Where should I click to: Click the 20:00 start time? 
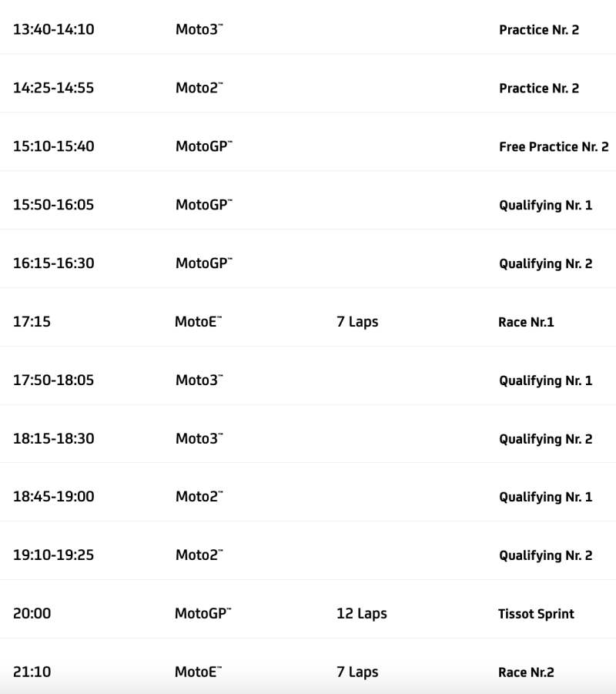point(32,614)
